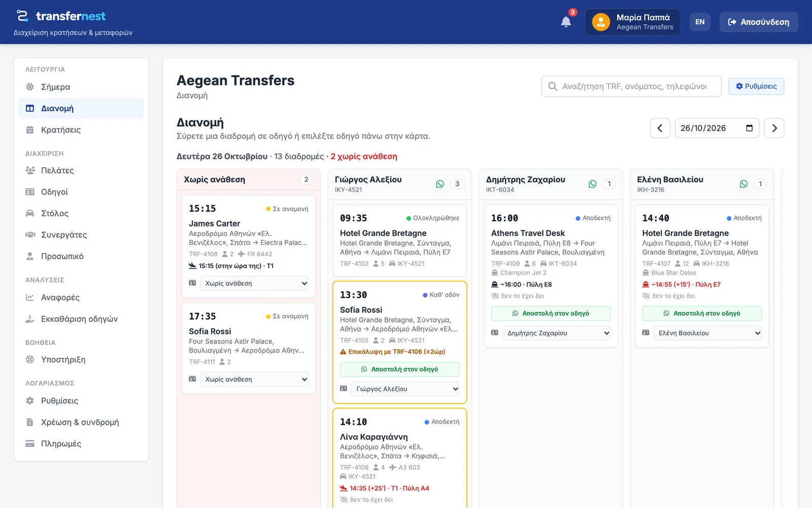Viewport: 812px width, 508px height.
Task: Open Κρατήσεις in sidebar
Action: pyautogui.click(x=81, y=130)
